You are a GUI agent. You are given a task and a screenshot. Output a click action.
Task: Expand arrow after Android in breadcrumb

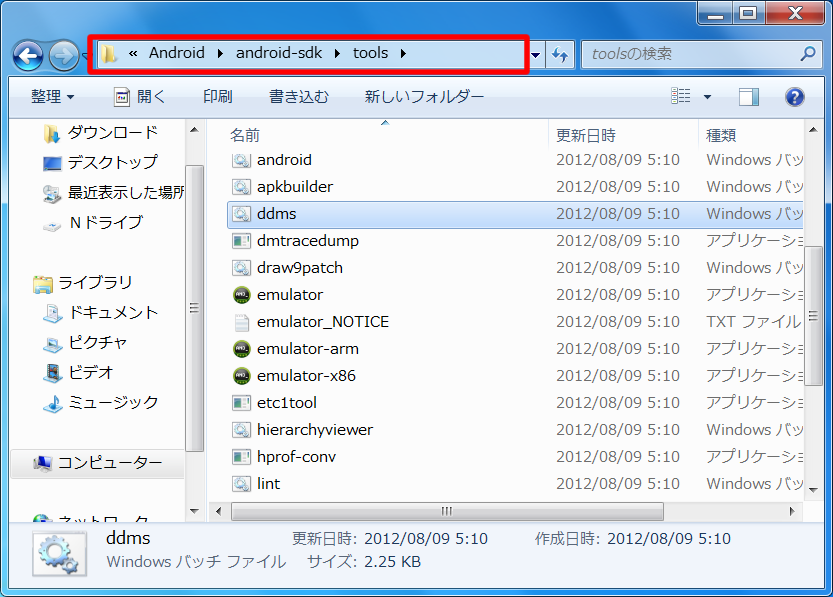click(220, 53)
